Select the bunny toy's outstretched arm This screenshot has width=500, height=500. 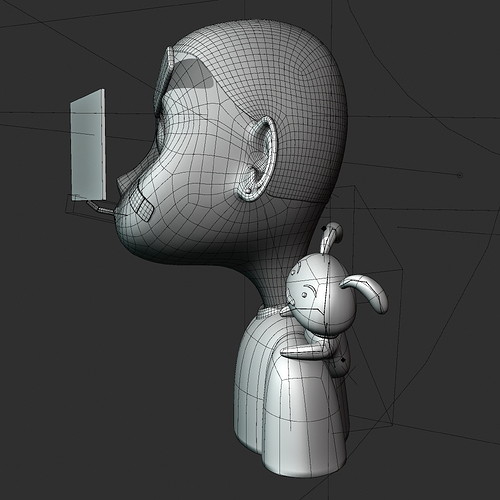tap(305, 352)
